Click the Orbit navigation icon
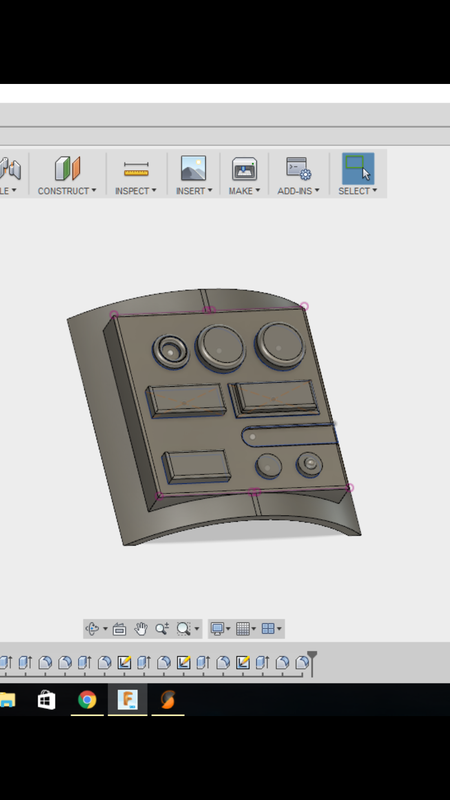This screenshot has height=800, width=450. click(x=92, y=629)
